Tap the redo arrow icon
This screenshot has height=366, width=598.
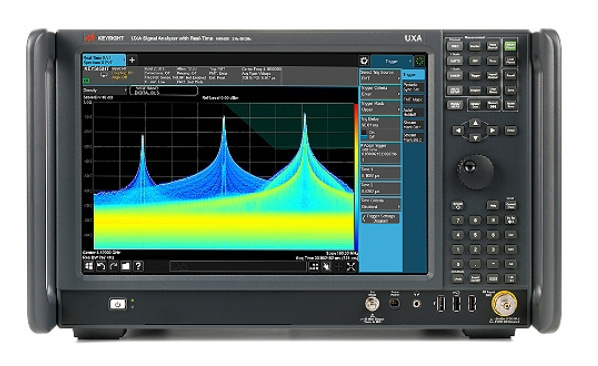[113, 266]
